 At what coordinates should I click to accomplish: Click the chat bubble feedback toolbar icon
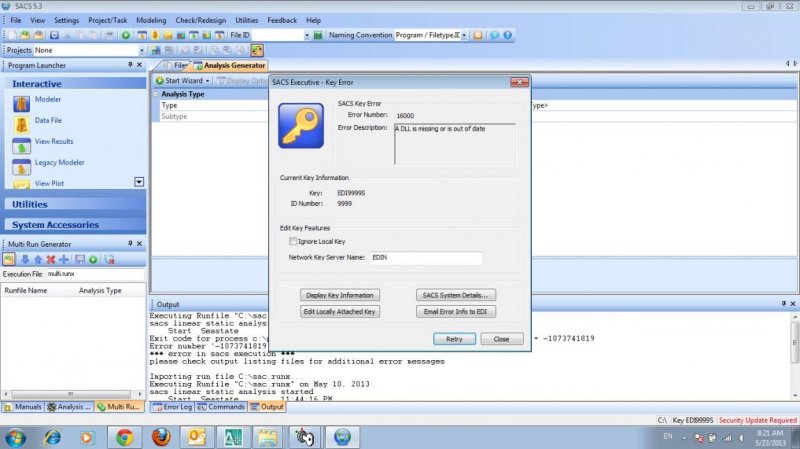(x=494, y=35)
